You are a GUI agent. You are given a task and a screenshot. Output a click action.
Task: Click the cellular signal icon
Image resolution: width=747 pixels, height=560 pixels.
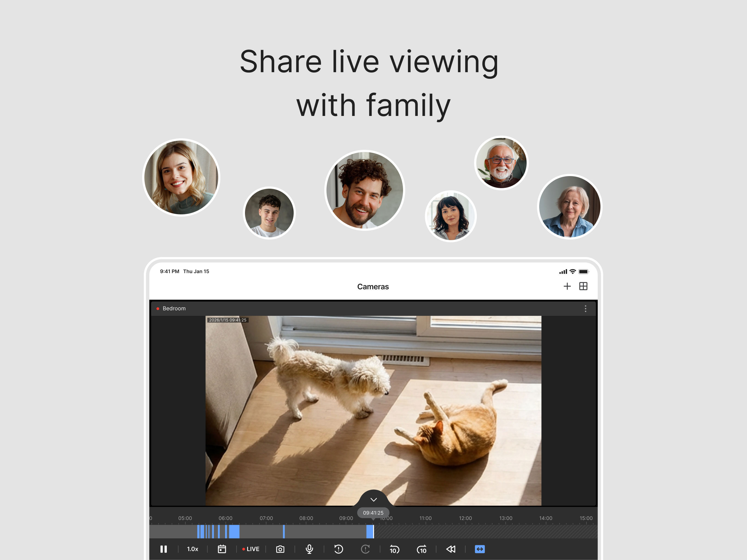click(x=563, y=272)
